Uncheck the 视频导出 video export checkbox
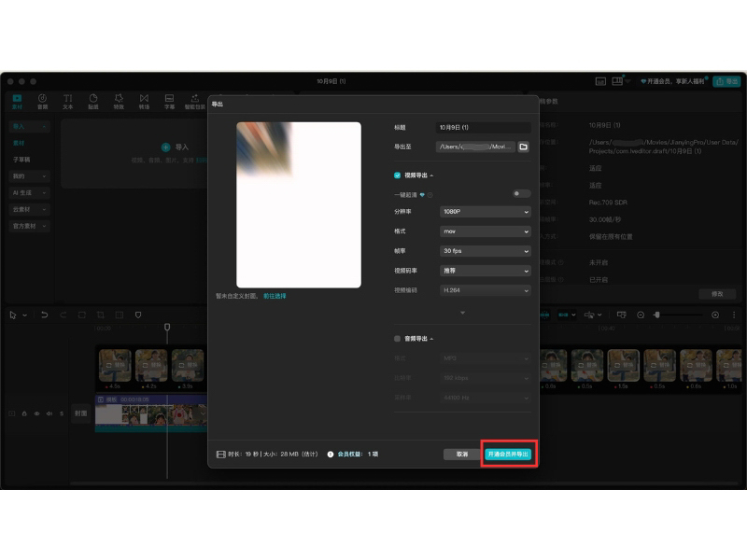 tap(398, 175)
